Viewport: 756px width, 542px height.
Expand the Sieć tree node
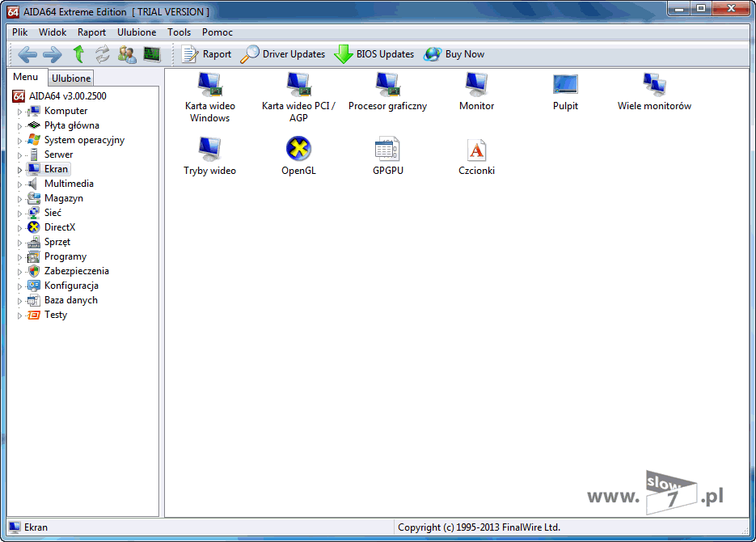[x=19, y=213]
